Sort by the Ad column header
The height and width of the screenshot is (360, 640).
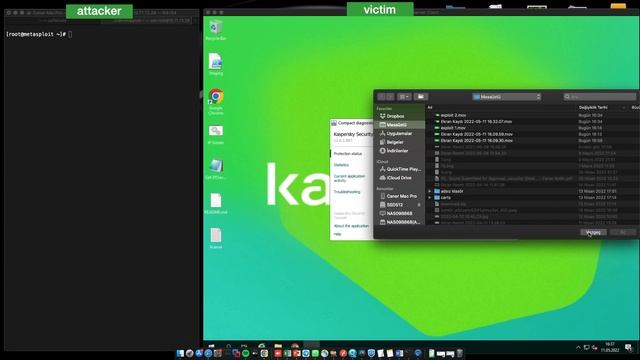coord(430,107)
